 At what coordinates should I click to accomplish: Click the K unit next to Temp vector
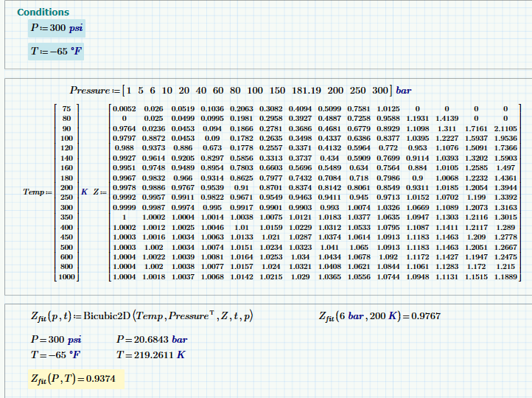click(x=85, y=192)
